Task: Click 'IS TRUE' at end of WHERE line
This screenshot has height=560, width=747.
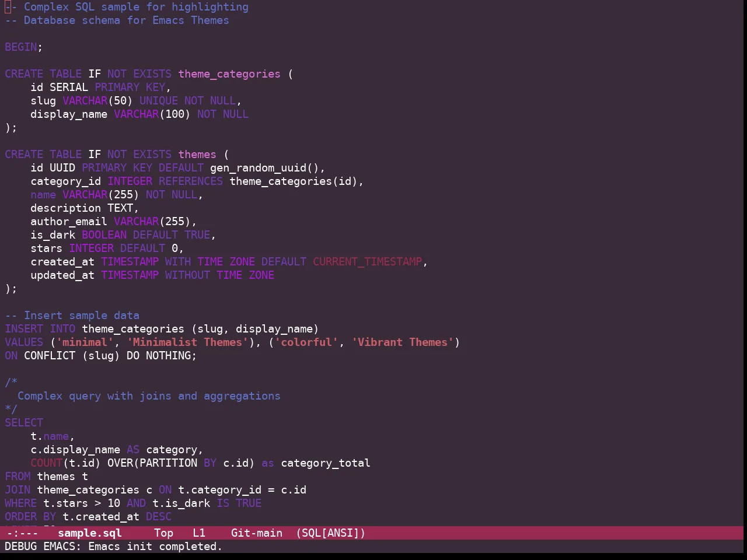Action: (239, 503)
